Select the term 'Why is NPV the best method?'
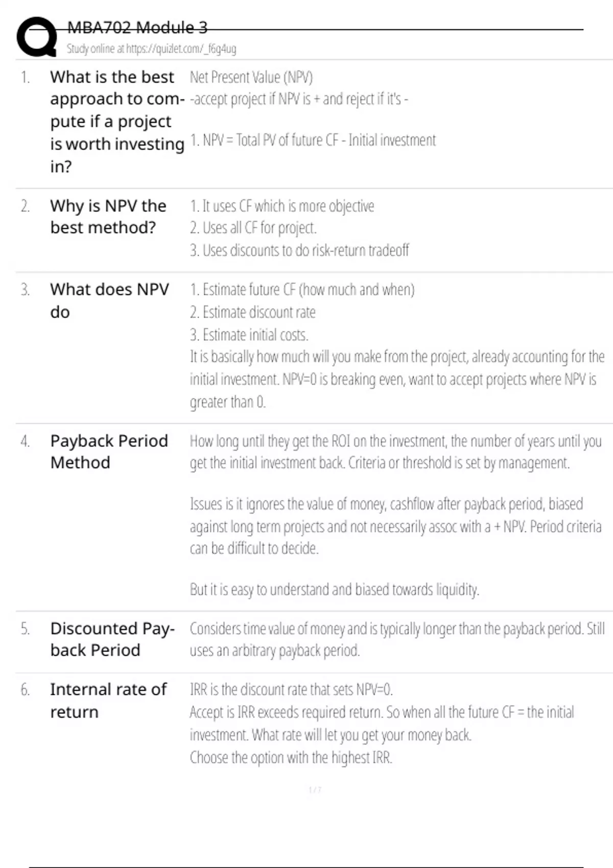 click(108, 216)
